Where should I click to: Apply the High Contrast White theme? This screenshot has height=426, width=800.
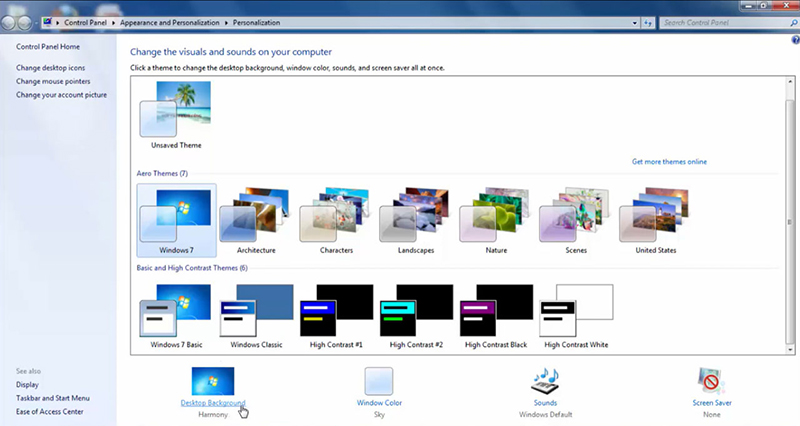pyautogui.click(x=576, y=316)
